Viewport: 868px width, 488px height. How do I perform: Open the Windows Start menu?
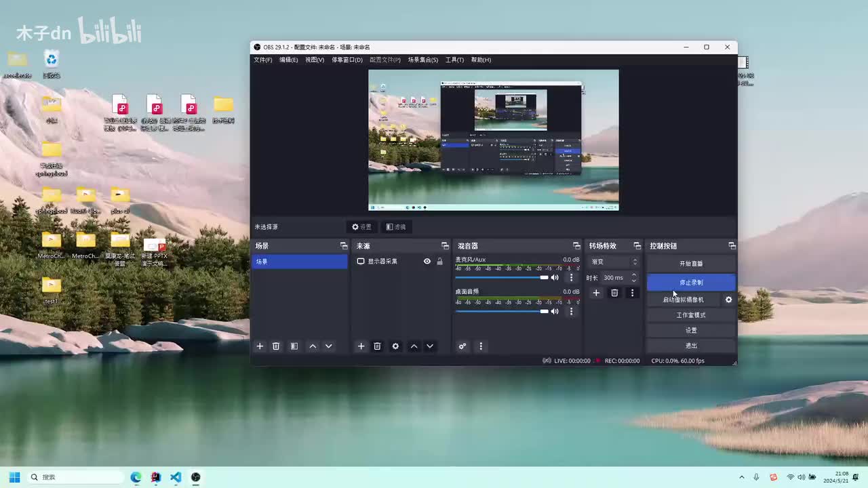point(14,477)
